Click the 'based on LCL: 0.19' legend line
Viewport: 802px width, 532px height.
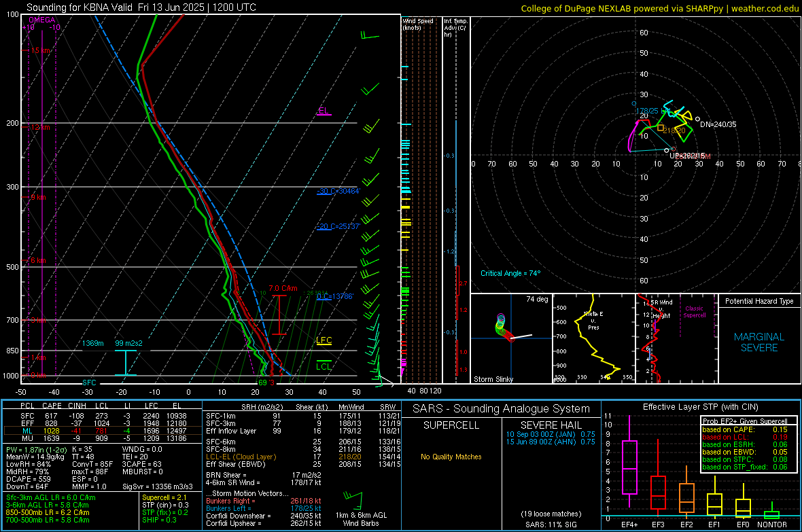point(745,437)
